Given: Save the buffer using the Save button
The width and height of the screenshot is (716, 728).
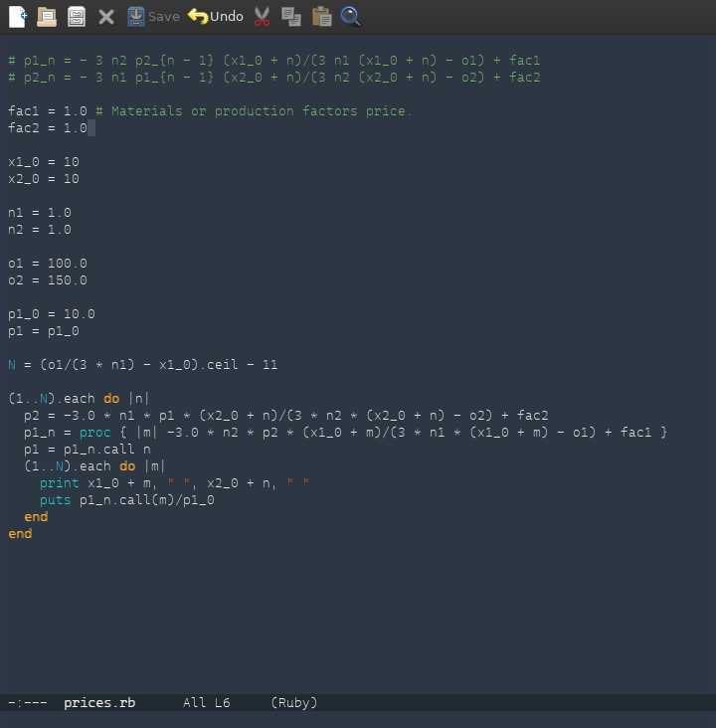Looking at the screenshot, I should [x=154, y=17].
